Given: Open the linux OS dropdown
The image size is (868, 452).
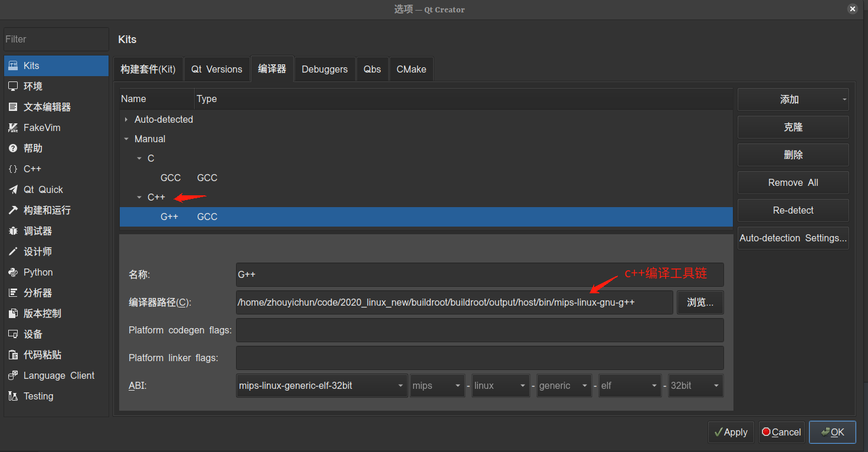Looking at the screenshot, I should click(x=501, y=385).
